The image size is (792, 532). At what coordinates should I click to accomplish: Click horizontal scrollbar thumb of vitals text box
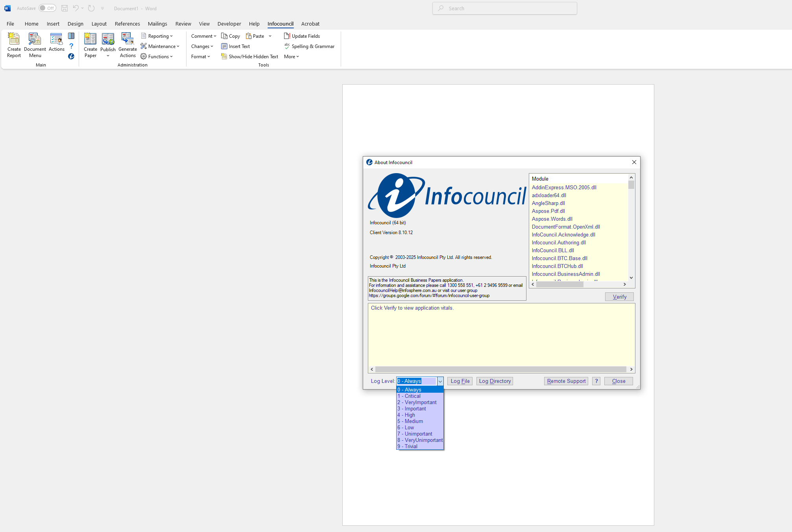pos(501,369)
